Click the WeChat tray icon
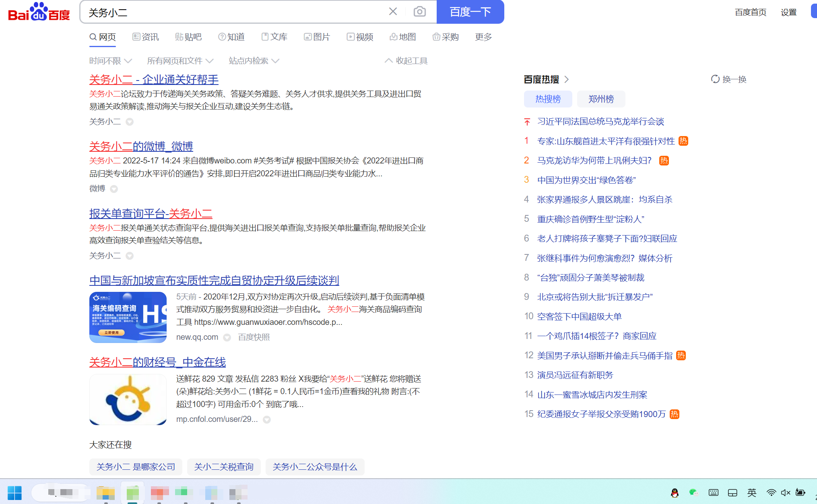Screen dimensions: 817x504 [x=693, y=493]
